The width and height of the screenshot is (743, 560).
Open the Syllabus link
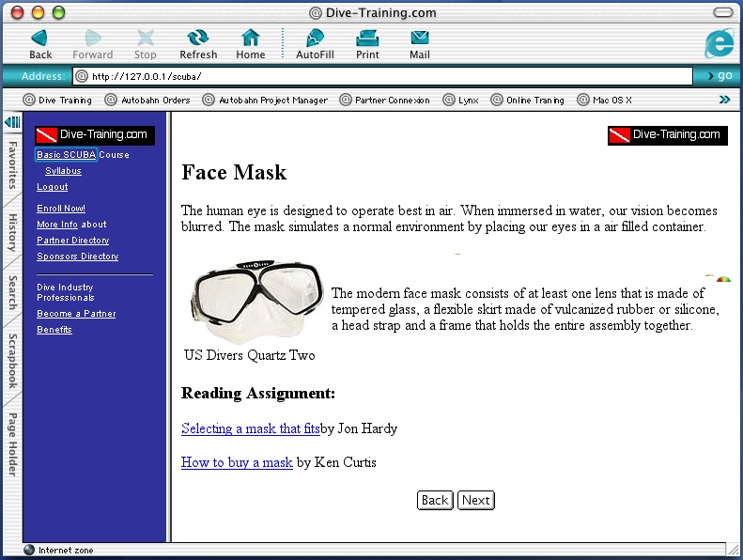coord(63,171)
